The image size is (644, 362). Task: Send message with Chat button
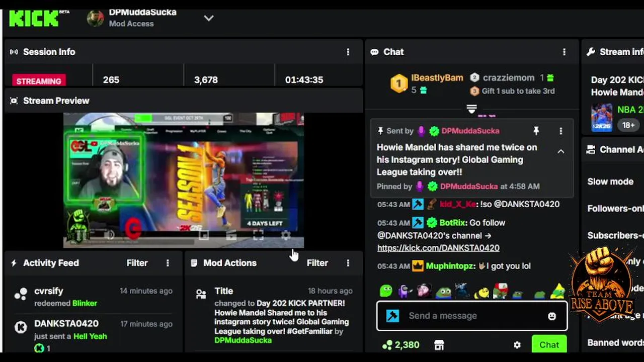click(549, 345)
